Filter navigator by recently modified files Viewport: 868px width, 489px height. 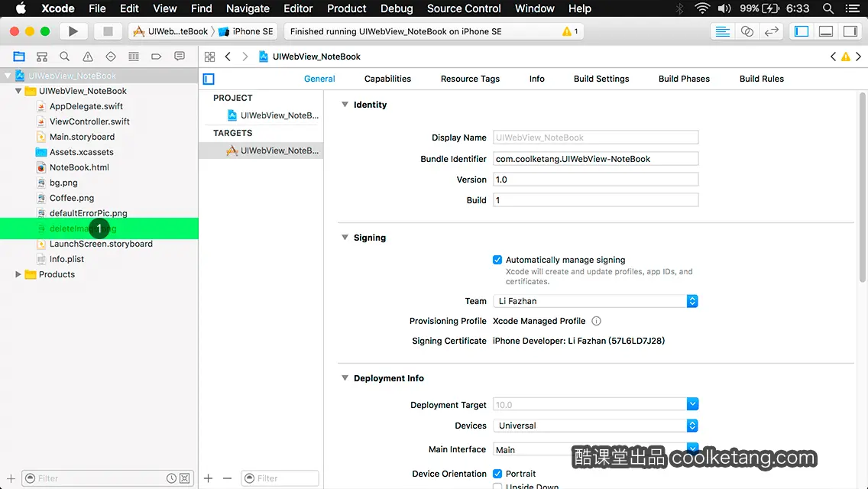tap(172, 478)
